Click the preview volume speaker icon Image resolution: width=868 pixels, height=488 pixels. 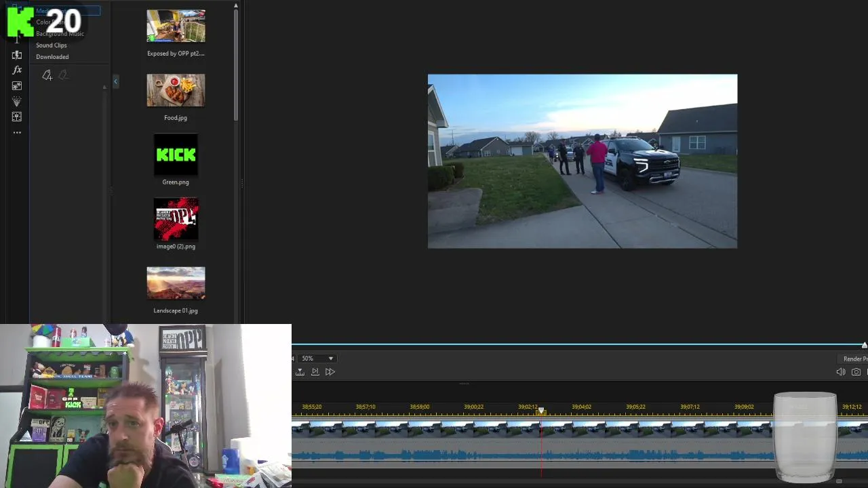[x=840, y=372]
